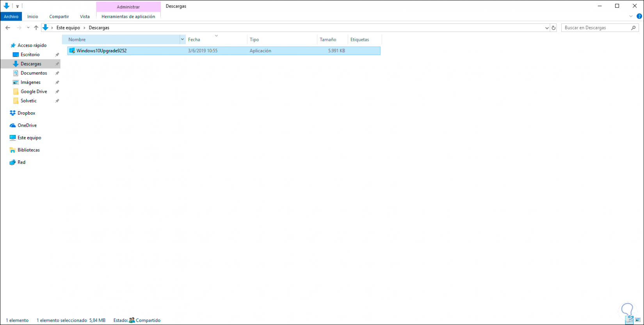Sort files by the Fecha column

click(216, 39)
